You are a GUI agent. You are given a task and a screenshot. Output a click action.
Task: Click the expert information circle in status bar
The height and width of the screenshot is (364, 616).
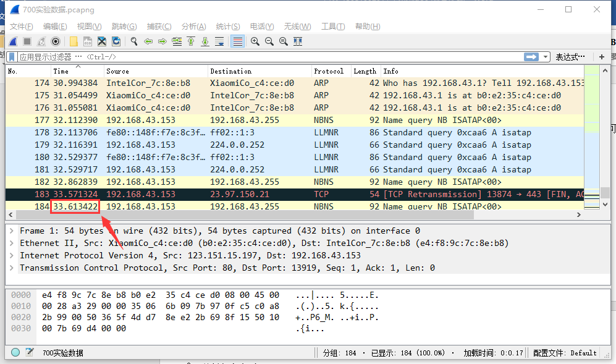(x=15, y=352)
